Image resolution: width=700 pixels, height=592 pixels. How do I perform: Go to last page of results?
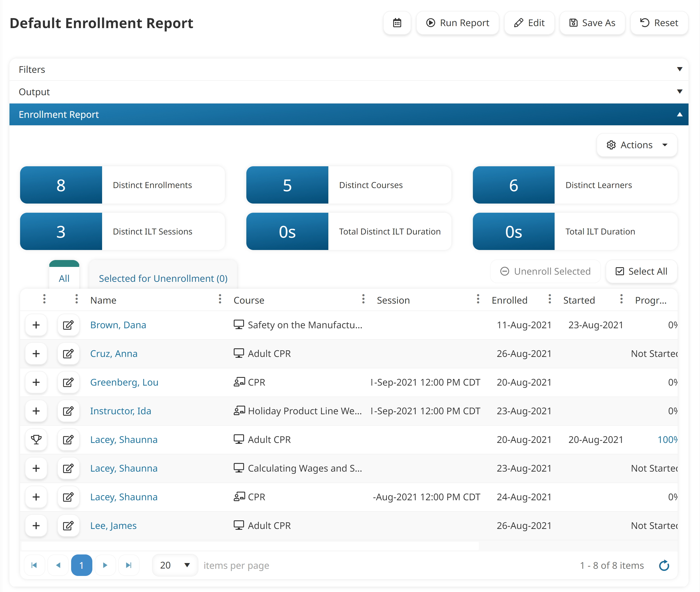click(128, 565)
